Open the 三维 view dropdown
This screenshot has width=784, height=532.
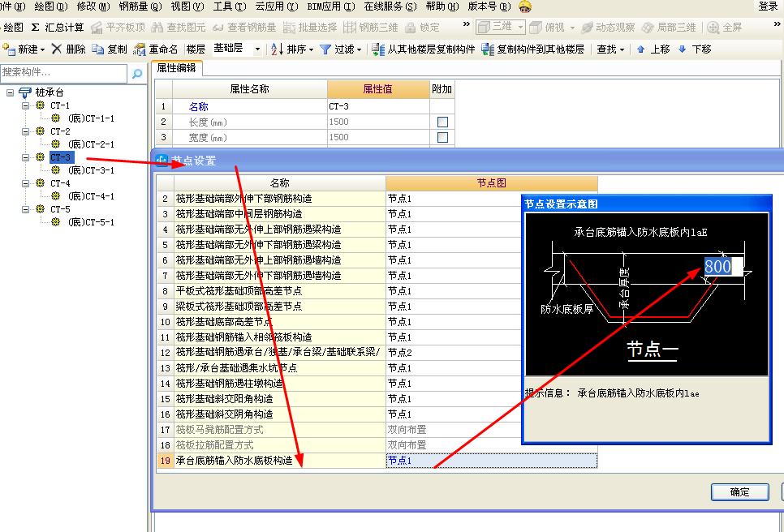click(x=520, y=27)
